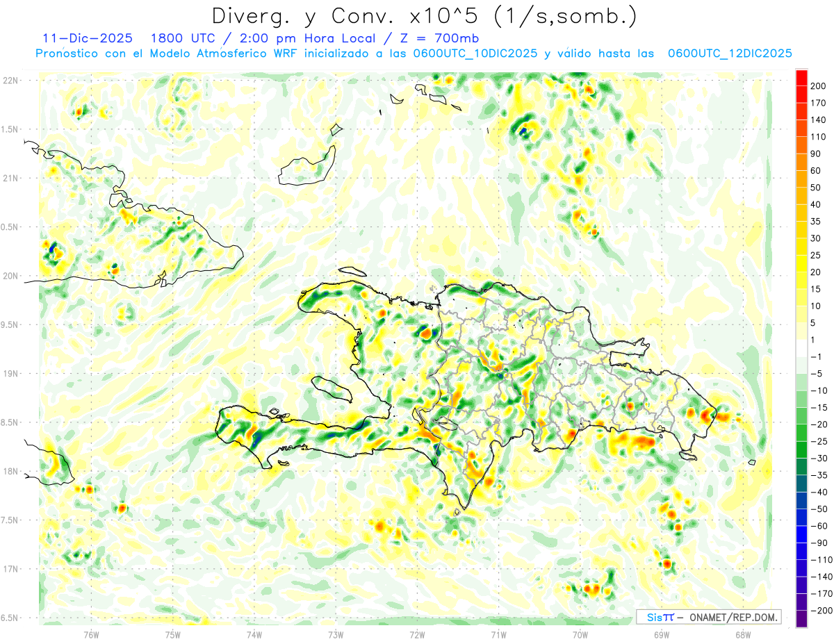Click legend color band between -200 and -170
The width and height of the screenshot is (834, 644).
point(801,604)
